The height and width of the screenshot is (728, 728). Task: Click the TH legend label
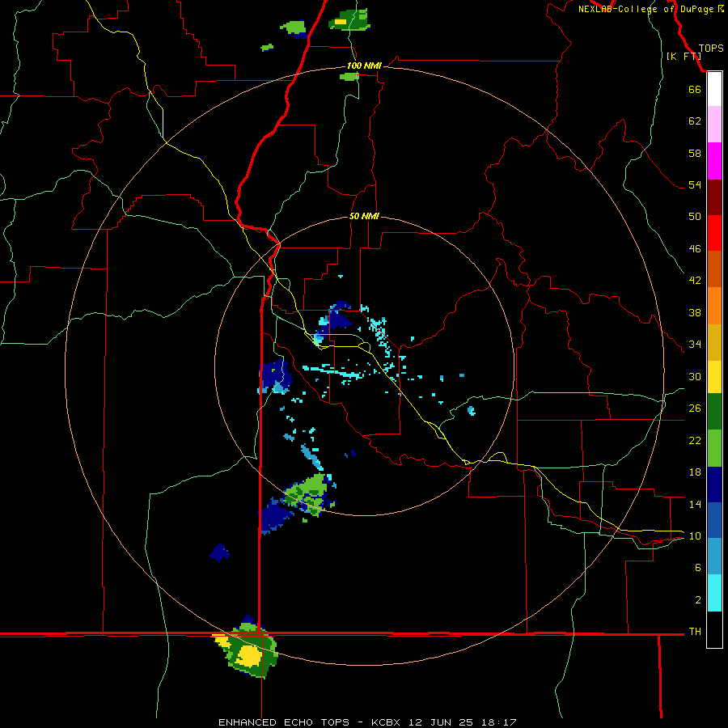pos(695,631)
